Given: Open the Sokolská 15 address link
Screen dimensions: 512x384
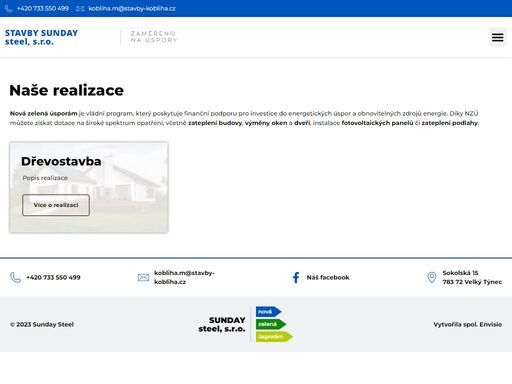Looking at the screenshot, I should 472,277.
